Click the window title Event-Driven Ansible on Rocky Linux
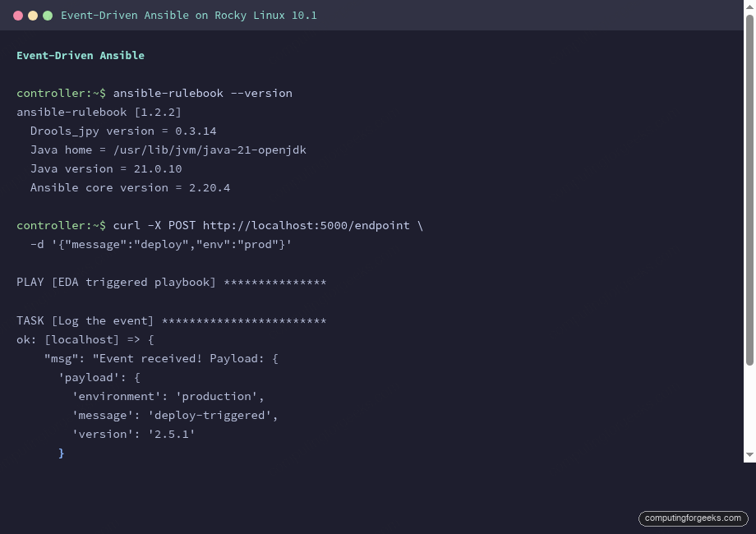756x534 pixels. point(188,15)
